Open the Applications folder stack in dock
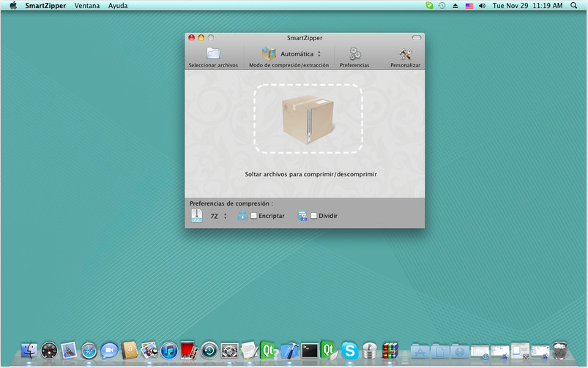588x368 pixels. pyautogui.click(x=420, y=351)
